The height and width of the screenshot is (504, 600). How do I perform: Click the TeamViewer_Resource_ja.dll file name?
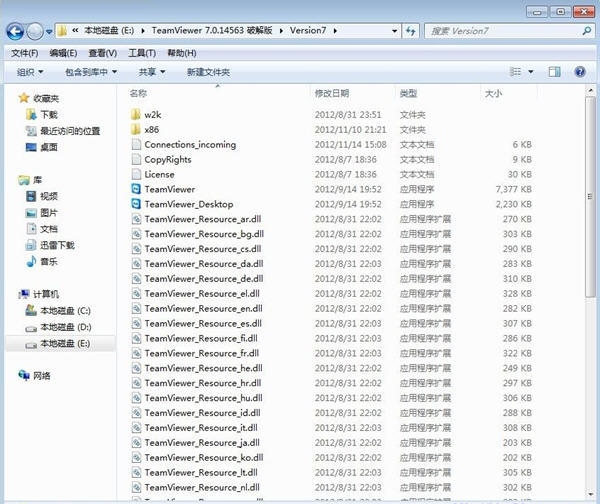(202, 443)
